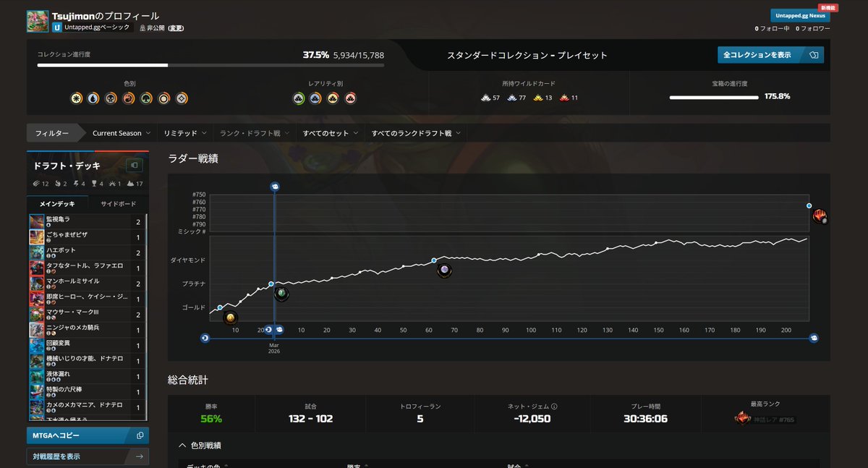This screenshot has width=868, height=468.
Task: Click the red mana fire icon
Action: click(x=129, y=98)
